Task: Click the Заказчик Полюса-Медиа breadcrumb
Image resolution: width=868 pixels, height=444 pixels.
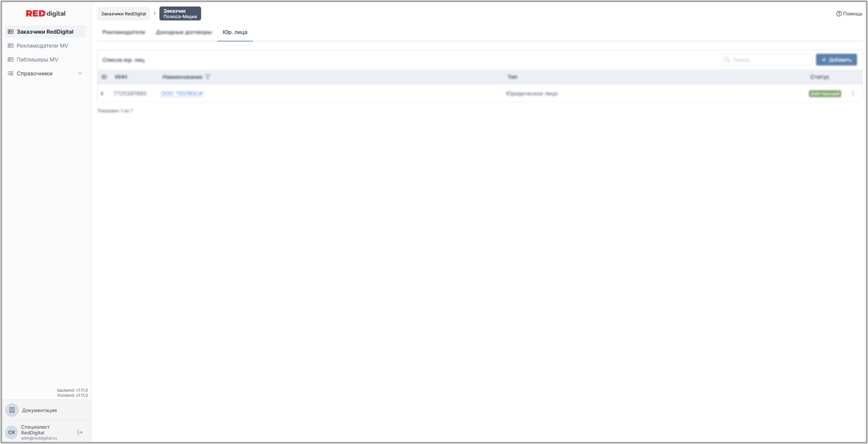Action: pyautogui.click(x=180, y=14)
